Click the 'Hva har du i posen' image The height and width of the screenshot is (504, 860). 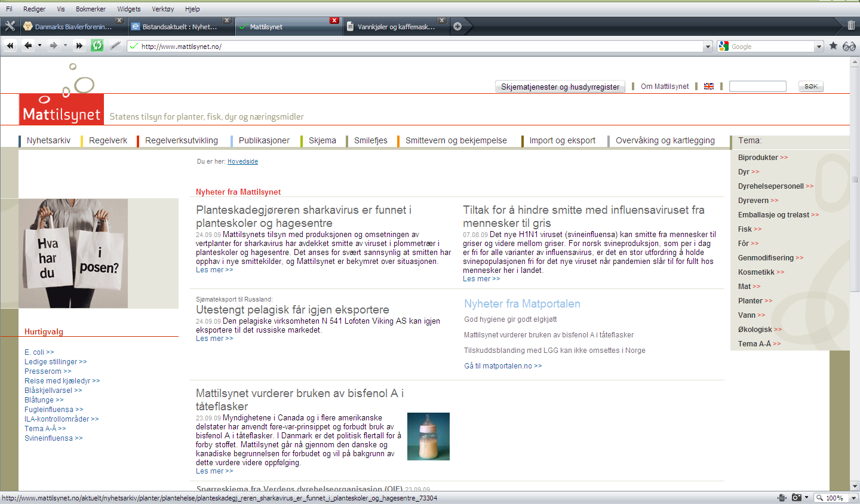point(73,253)
